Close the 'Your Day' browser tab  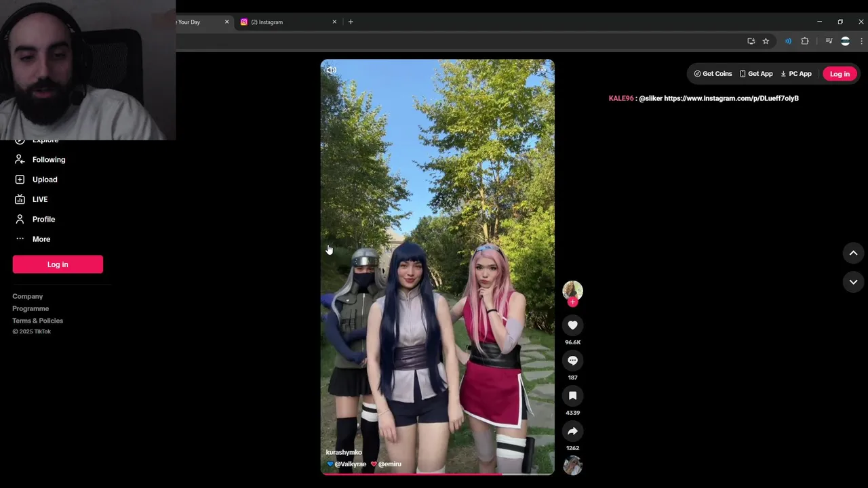tap(226, 22)
